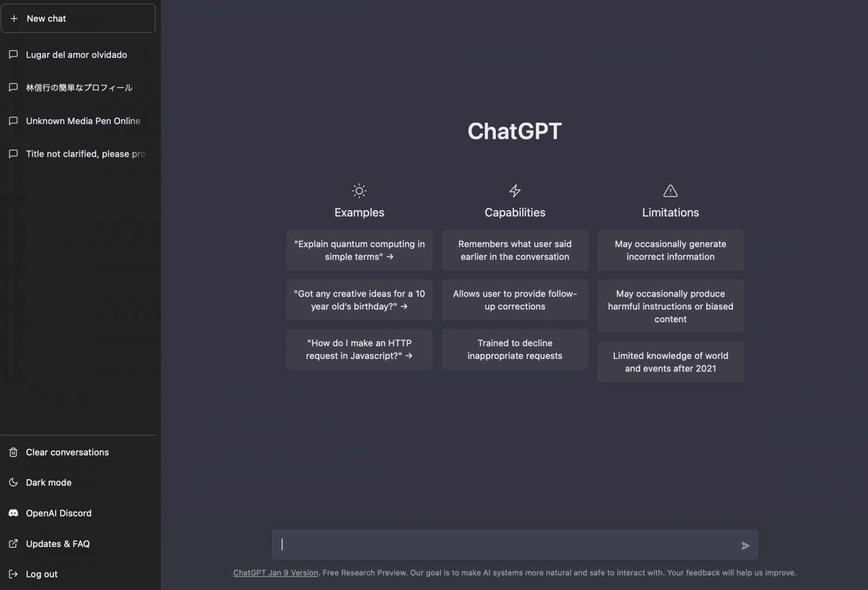Open Updates & FAQ page
868x590 pixels.
point(78,543)
